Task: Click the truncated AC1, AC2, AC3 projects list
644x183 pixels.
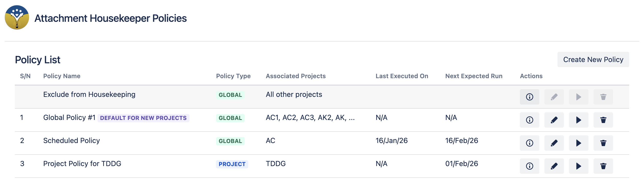Action: [x=310, y=118]
